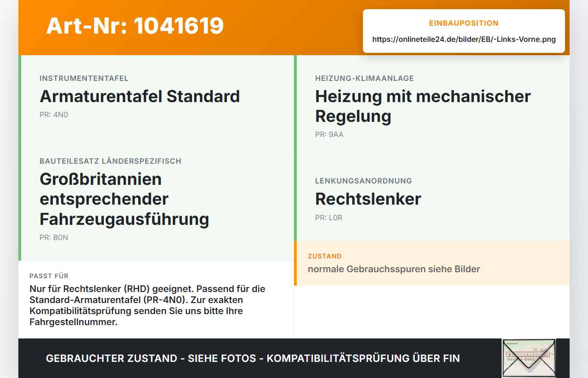Click the BAUTEILESATZ LÄNDERSPEZIFISCH label
The width and height of the screenshot is (588, 378).
tap(110, 161)
